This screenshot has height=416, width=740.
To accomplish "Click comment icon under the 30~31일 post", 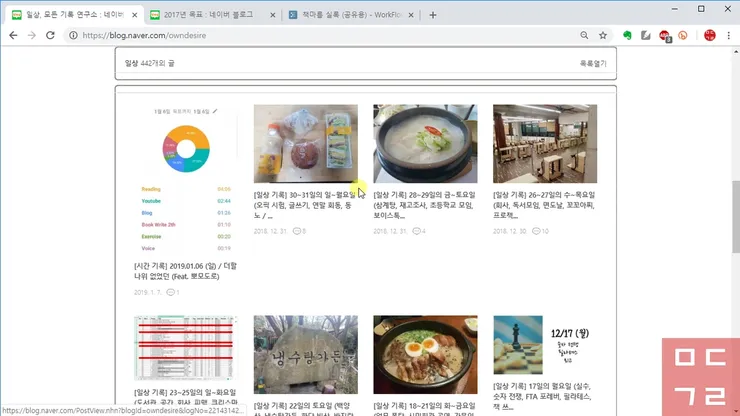I will pos(297,231).
